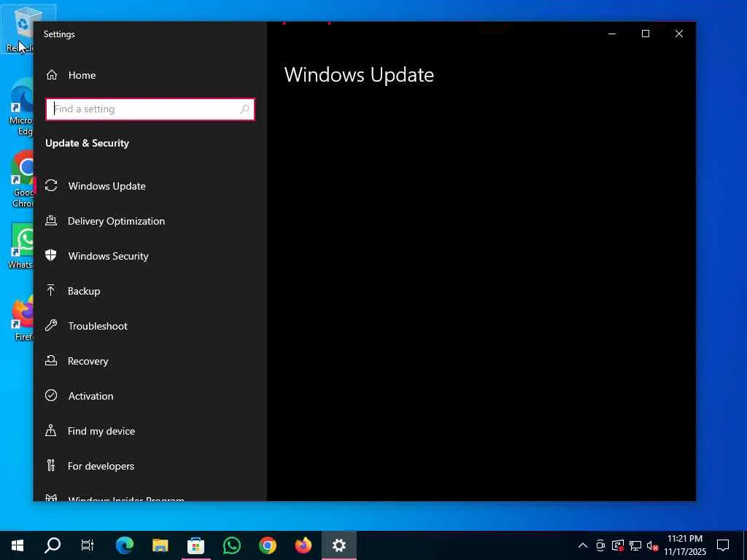This screenshot has height=560, width=747.
Task: Click the search magnifier icon in settings box
Action: tap(244, 109)
